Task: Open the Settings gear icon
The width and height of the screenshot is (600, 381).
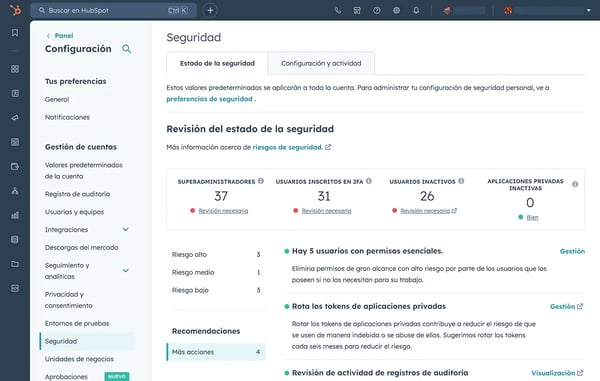Action: 396,10
